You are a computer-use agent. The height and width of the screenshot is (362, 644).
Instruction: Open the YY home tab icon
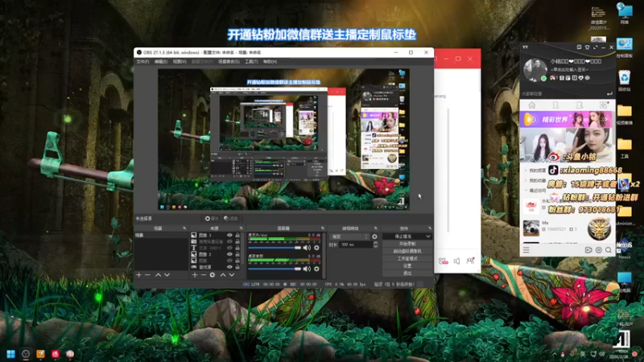(x=532, y=105)
